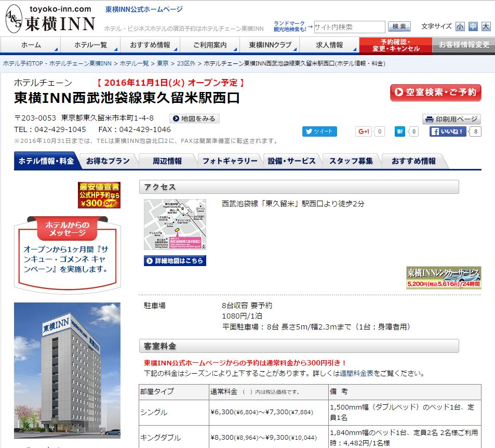Viewport: 495px width, 448px height.
Task: Click the Facebook like count 8
Action: click(475, 131)
